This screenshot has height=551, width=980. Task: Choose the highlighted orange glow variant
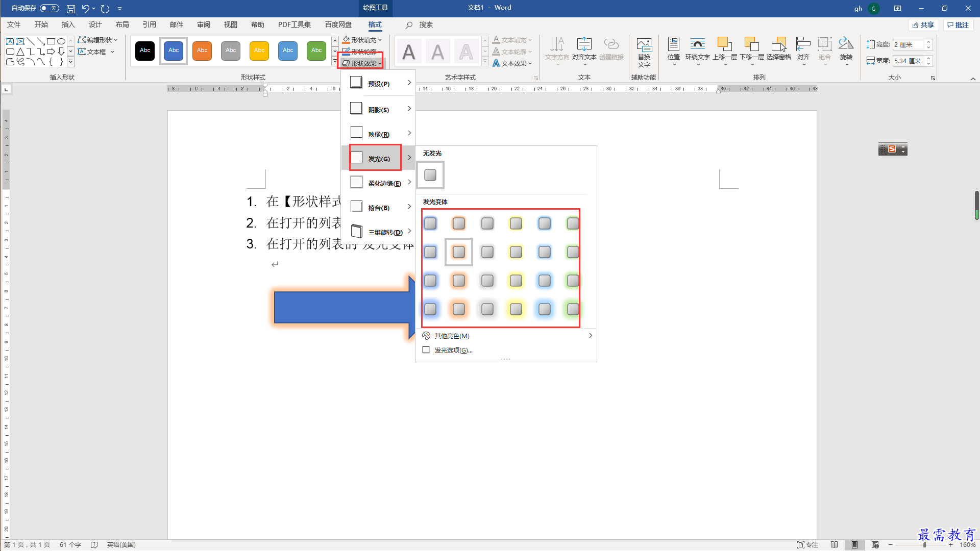(x=459, y=252)
